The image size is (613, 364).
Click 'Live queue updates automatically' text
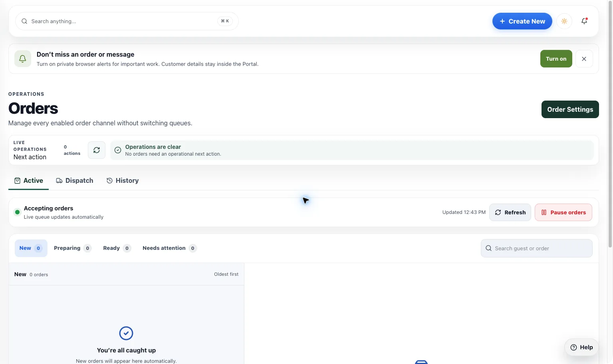pyautogui.click(x=63, y=217)
